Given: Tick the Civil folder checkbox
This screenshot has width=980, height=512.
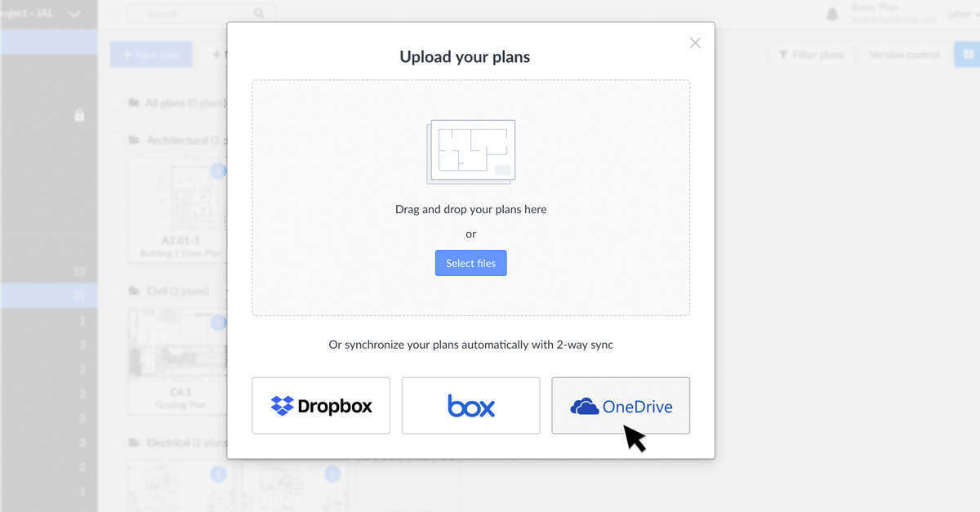Looking at the screenshot, I should pos(116,291).
